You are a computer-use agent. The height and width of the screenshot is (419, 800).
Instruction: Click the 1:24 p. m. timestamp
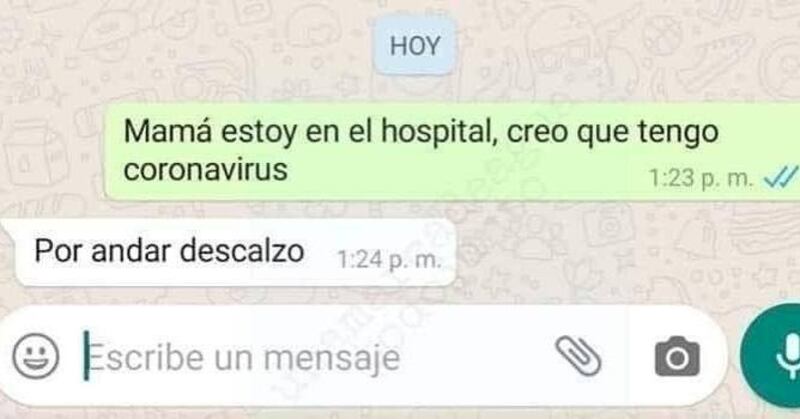coord(389,260)
